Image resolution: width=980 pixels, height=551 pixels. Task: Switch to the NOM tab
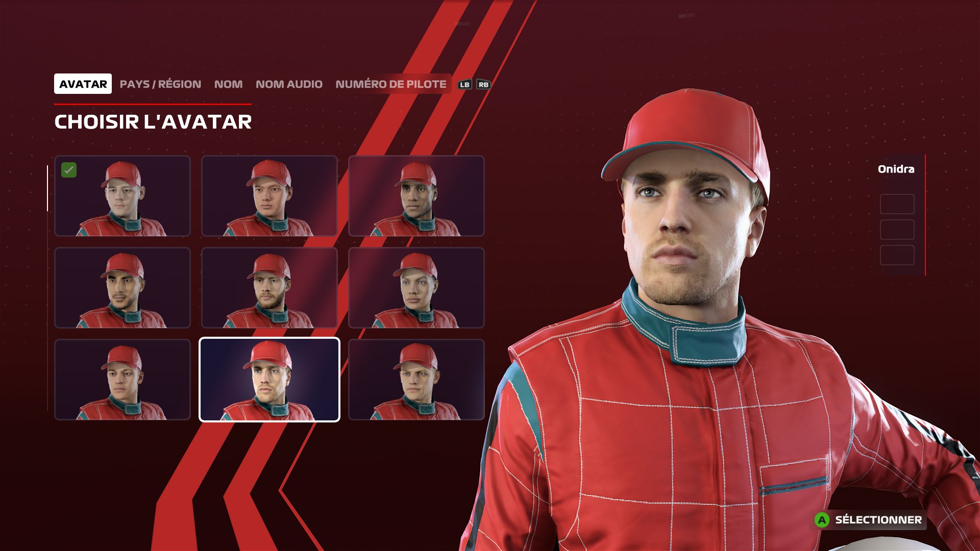(228, 84)
